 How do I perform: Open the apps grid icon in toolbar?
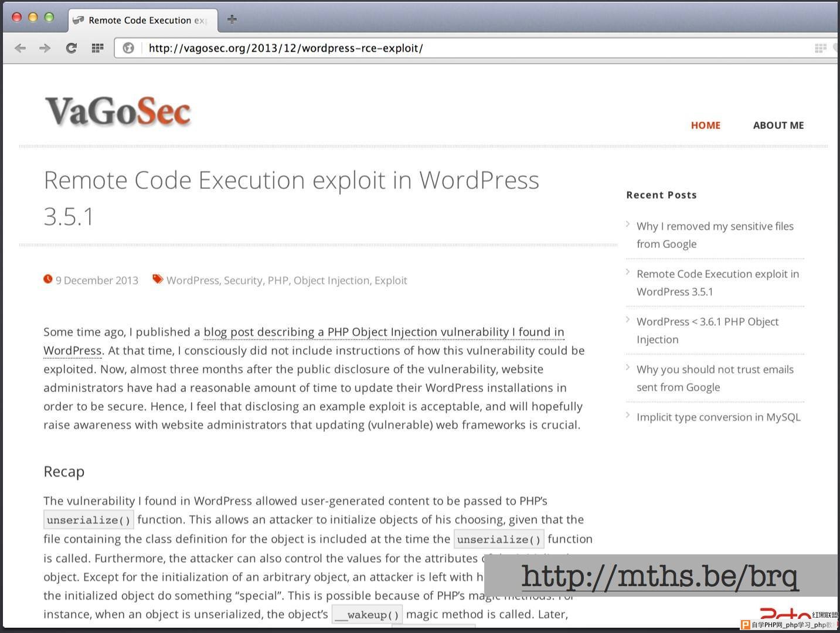(x=97, y=48)
